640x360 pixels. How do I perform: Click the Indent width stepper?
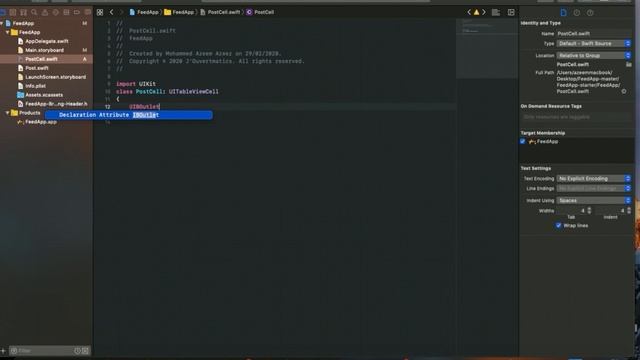pyautogui.click(x=629, y=211)
